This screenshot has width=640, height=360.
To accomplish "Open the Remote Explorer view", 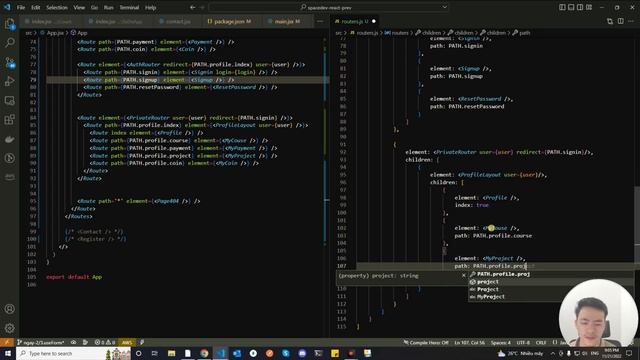I will click(x=9, y=100).
